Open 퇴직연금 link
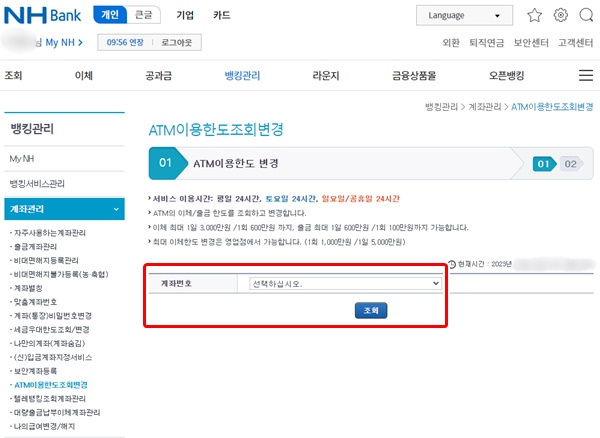600x438 pixels. [487, 42]
